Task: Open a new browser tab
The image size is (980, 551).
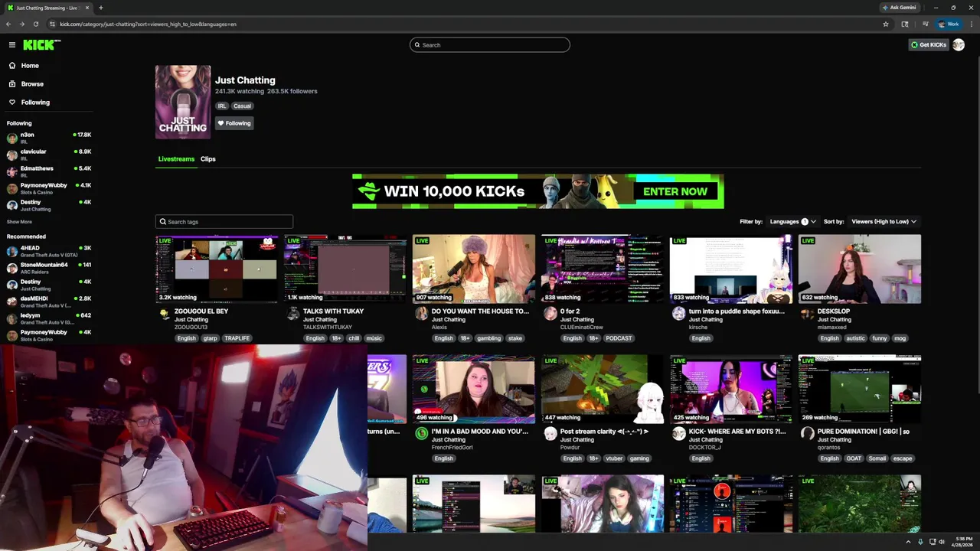Action: pyautogui.click(x=100, y=8)
